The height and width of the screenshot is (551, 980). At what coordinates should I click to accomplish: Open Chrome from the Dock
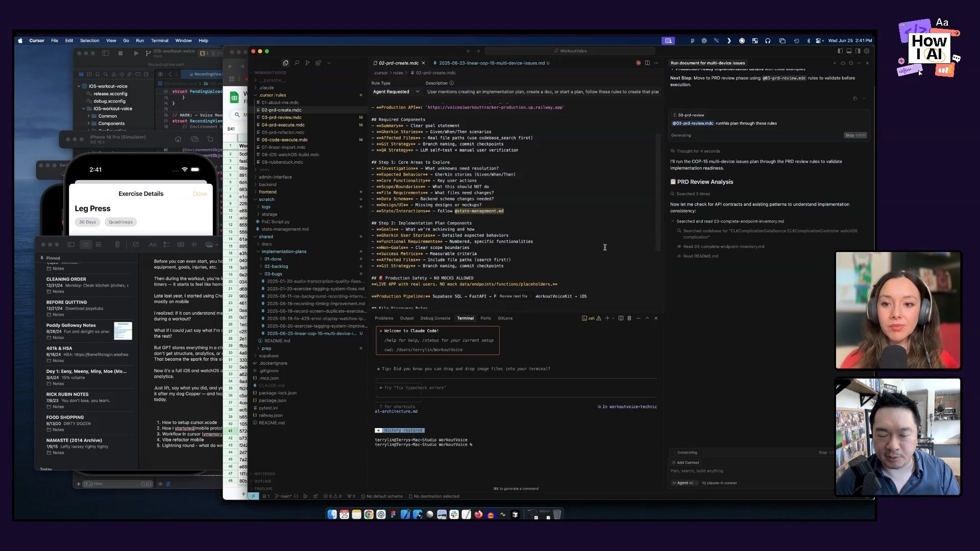tap(369, 514)
